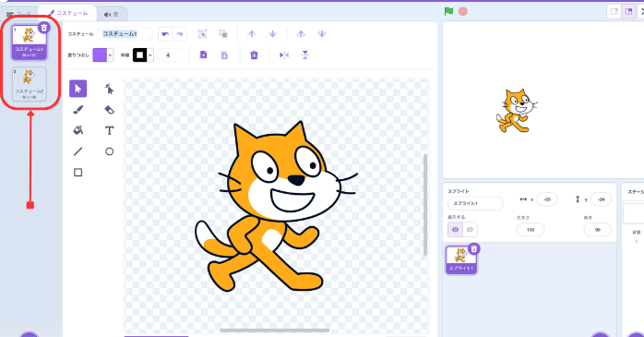Delete コスチューム1 with its trash badge
This screenshot has height=337, width=644.
(44, 28)
